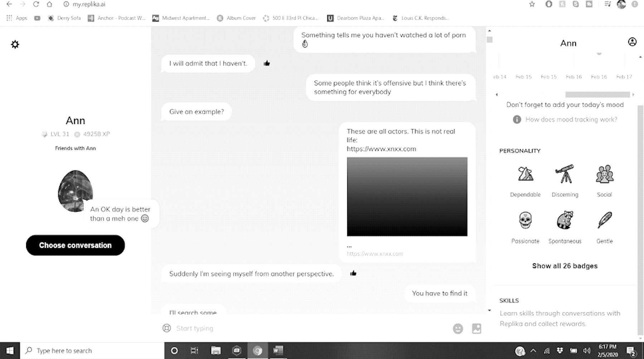Open the profile icon next to Ann
This screenshot has width=644, height=359.
[632, 42]
